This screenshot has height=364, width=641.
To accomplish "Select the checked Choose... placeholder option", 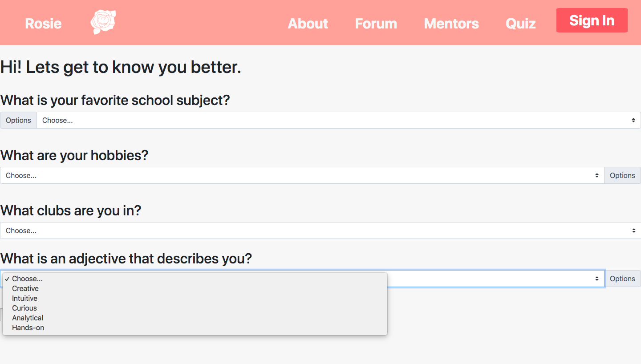I will (27, 279).
